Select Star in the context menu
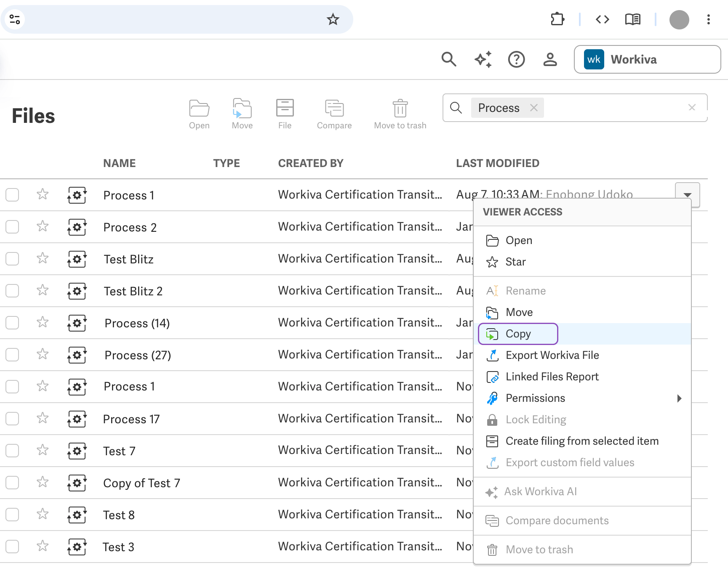 tap(582, 262)
